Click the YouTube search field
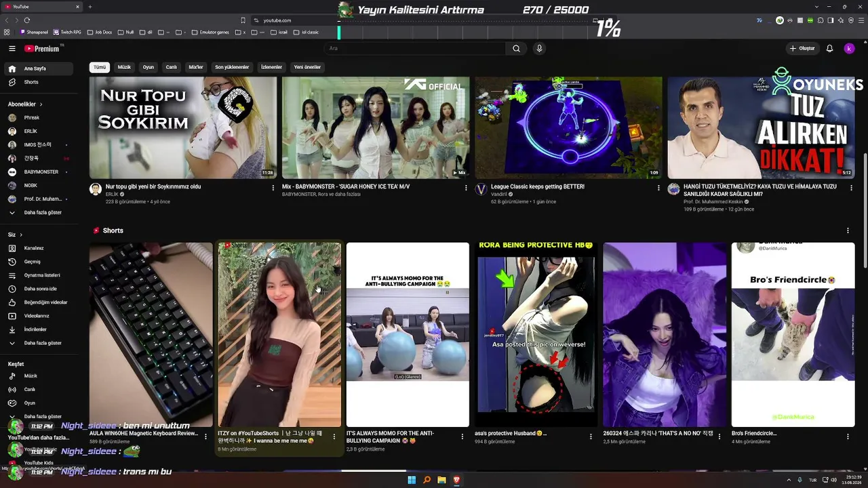The image size is (868, 488). coord(414,49)
